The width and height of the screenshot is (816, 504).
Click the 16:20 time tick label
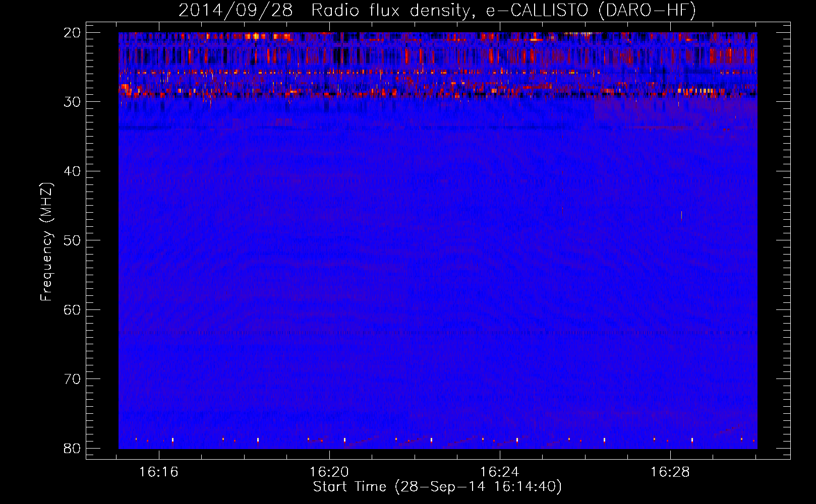pos(329,472)
